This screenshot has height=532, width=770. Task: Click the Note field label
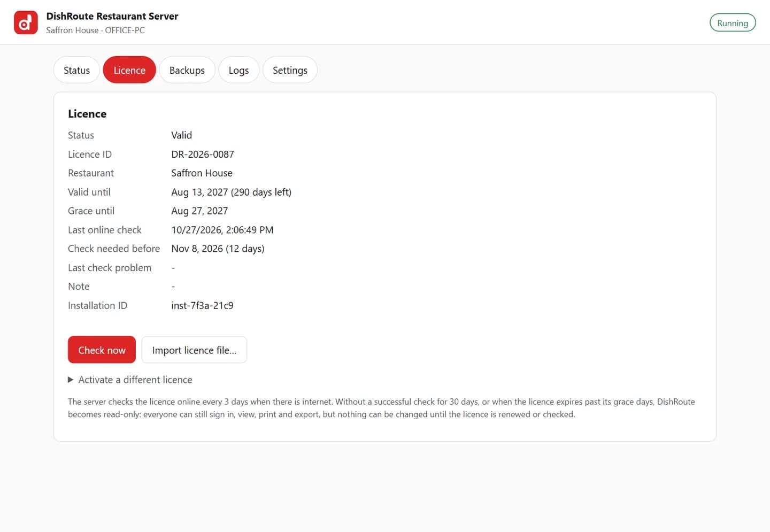pyautogui.click(x=79, y=287)
